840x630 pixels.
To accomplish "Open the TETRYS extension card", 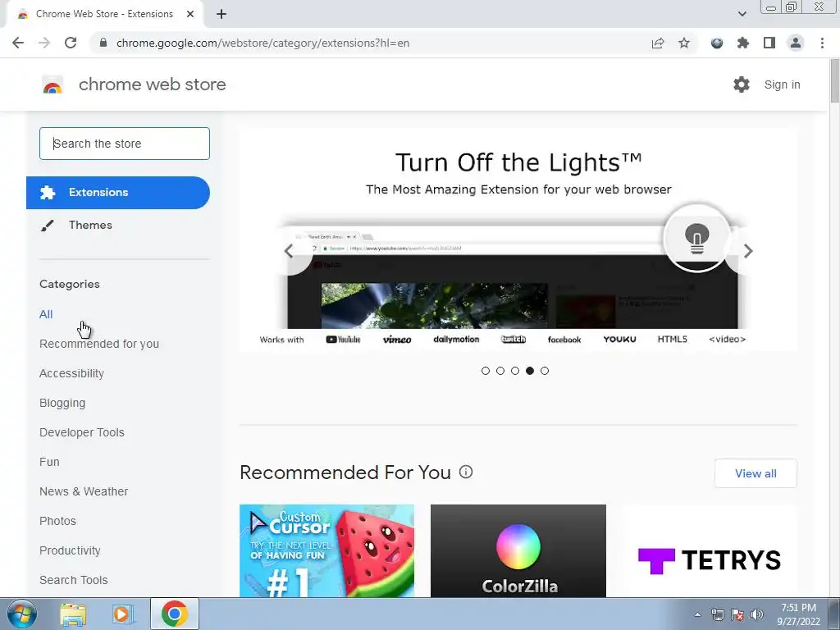I will coord(710,550).
